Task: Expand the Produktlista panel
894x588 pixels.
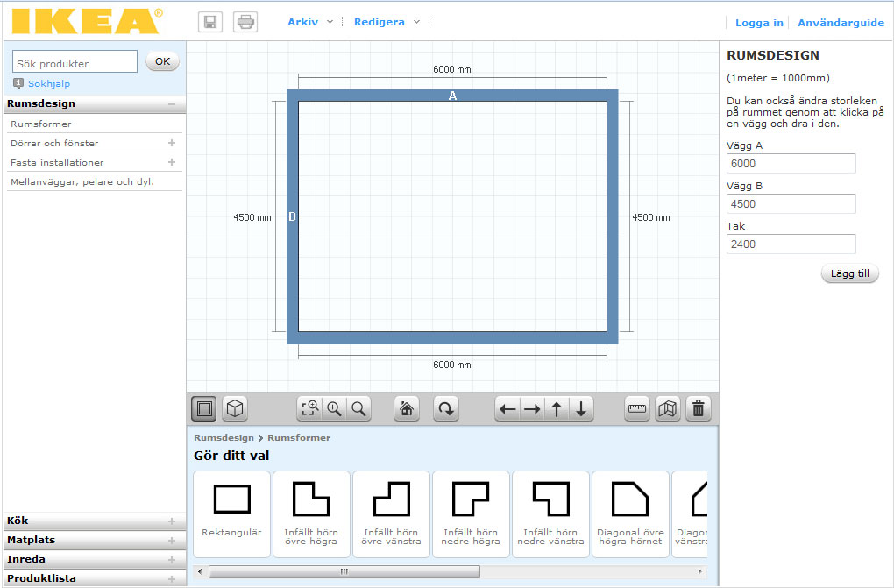Action: (93, 578)
